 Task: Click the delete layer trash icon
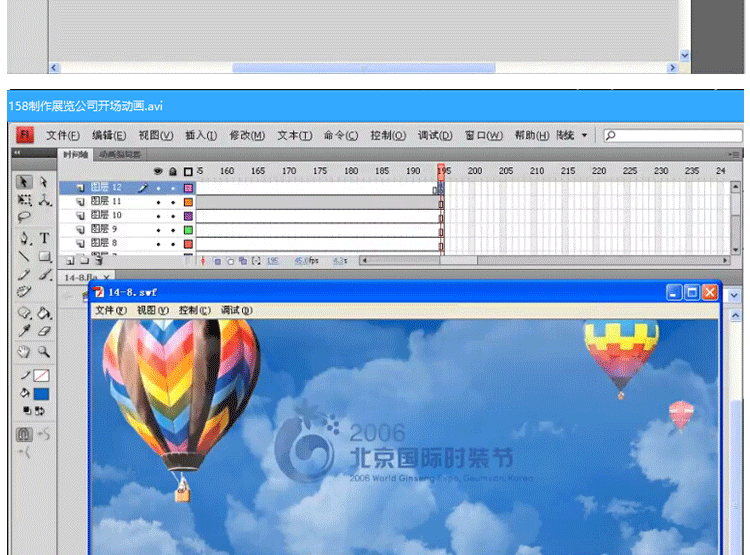(x=99, y=261)
